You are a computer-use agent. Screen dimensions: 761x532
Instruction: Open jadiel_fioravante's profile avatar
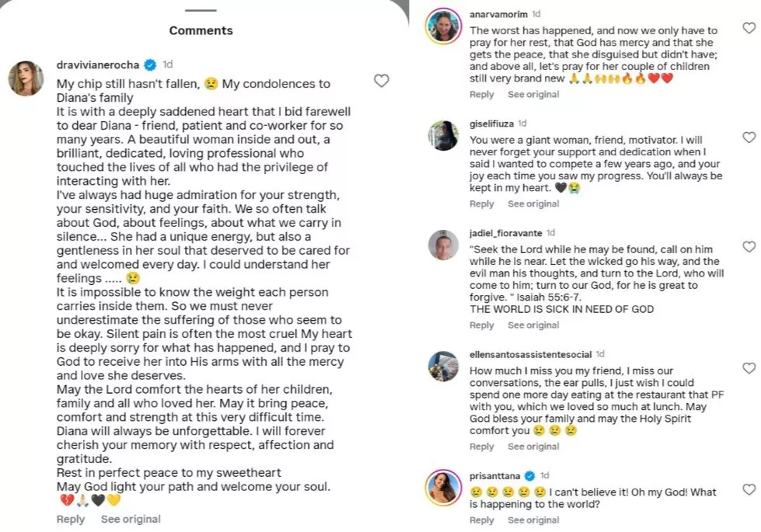[x=444, y=245]
